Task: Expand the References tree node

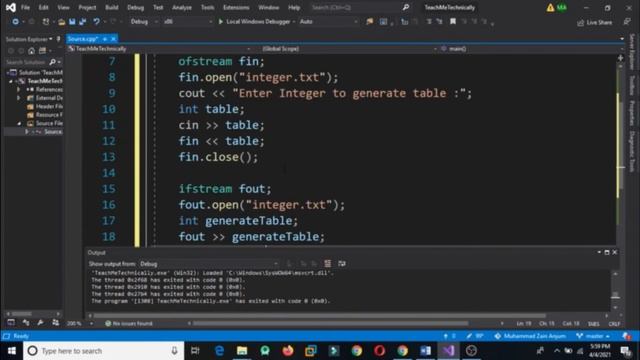Action: pos(18,89)
